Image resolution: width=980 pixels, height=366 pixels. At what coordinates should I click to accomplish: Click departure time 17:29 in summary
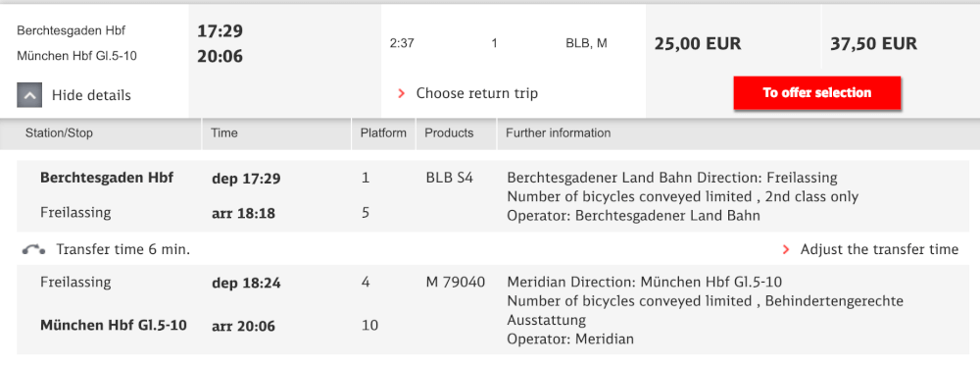click(x=220, y=31)
